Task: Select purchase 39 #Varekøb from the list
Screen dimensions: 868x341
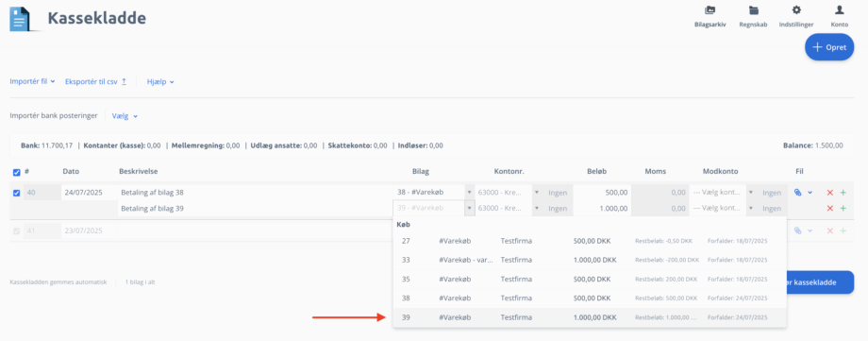Action: 590,317
